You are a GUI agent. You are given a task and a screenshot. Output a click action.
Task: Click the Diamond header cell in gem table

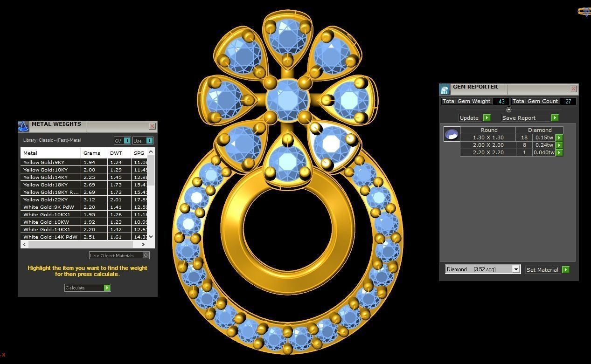(x=540, y=130)
